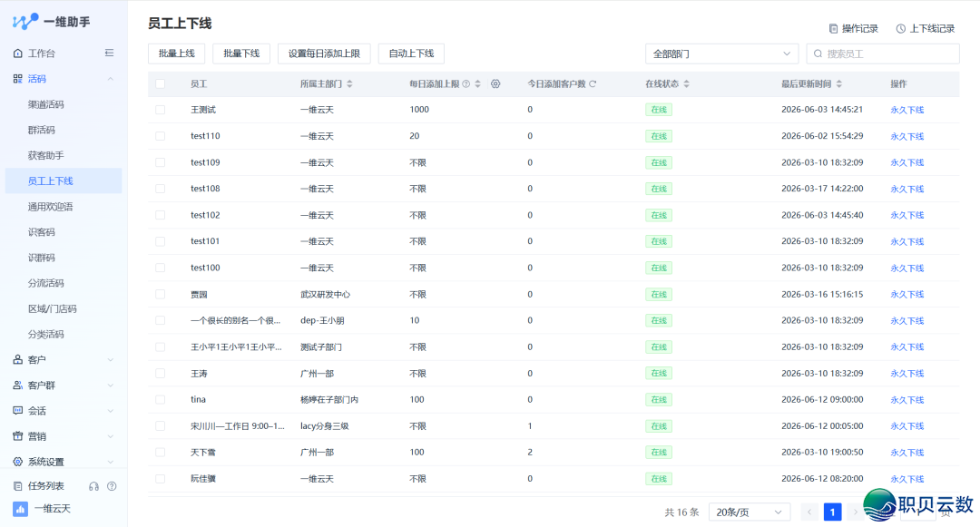Open customer service headset icon
Viewport: 980px width, 527px height.
(x=93, y=486)
